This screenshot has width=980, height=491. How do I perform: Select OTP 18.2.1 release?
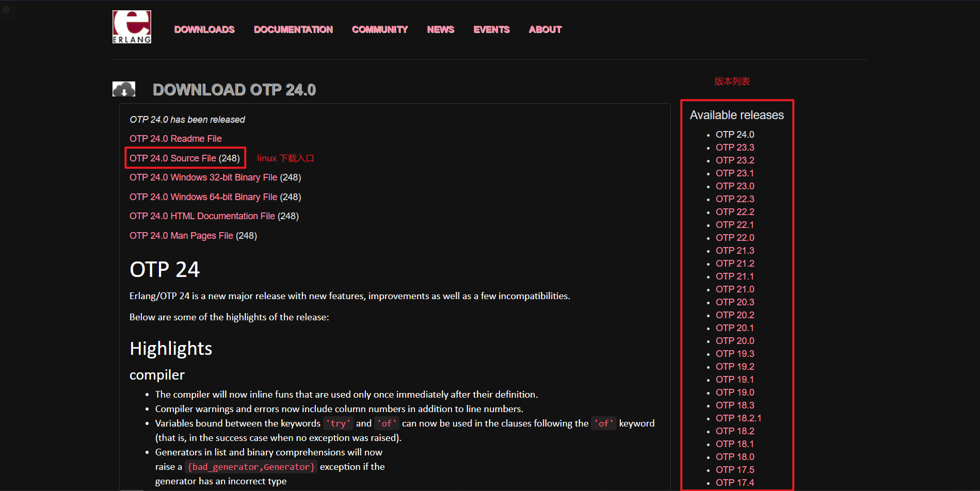click(x=738, y=418)
